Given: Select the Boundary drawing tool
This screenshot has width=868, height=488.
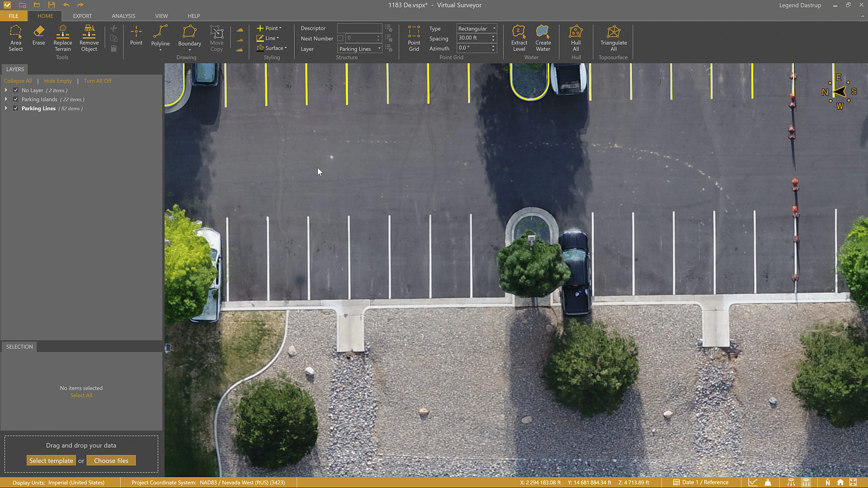Looking at the screenshot, I should pyautogui.click(x=189, y=36).
